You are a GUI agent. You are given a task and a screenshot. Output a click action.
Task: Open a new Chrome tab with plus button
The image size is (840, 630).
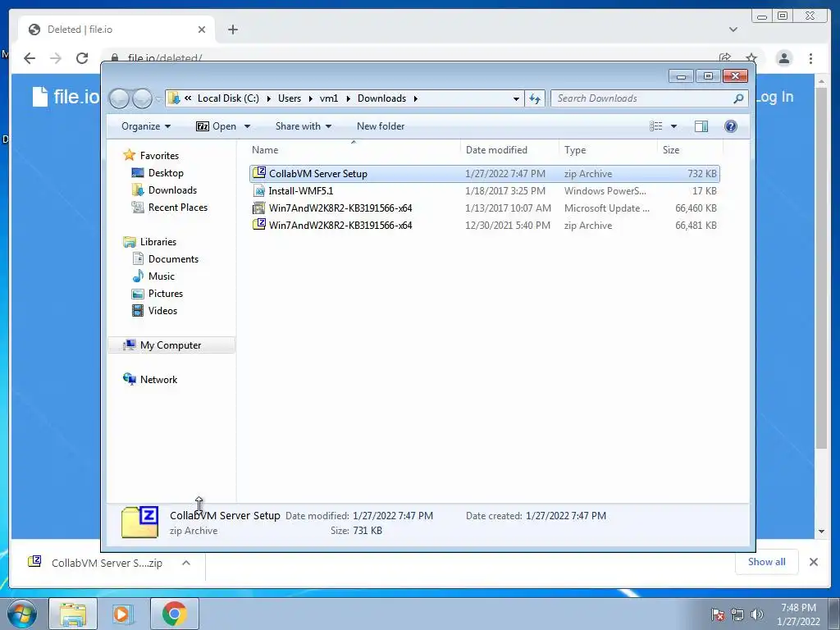(x=232, y=30)
